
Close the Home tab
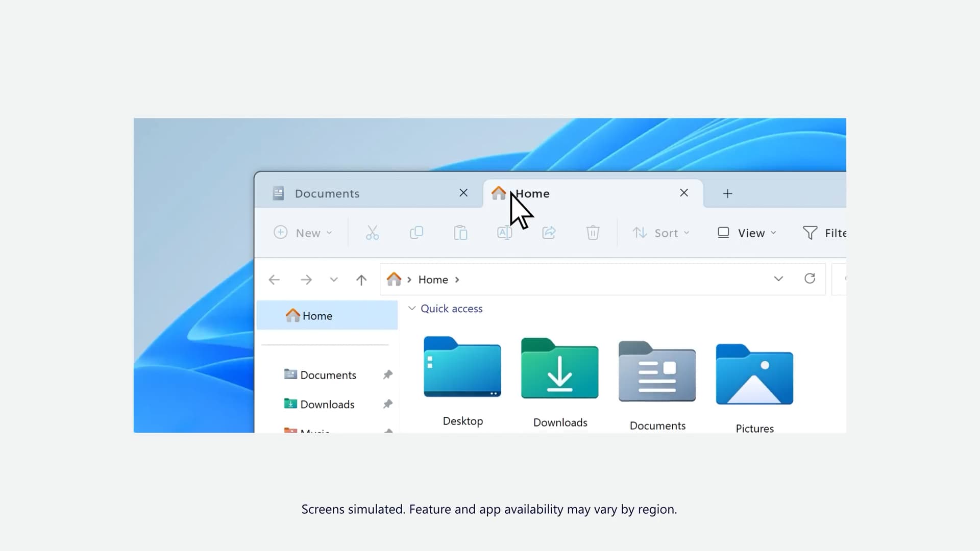click(x=684, y=193)
